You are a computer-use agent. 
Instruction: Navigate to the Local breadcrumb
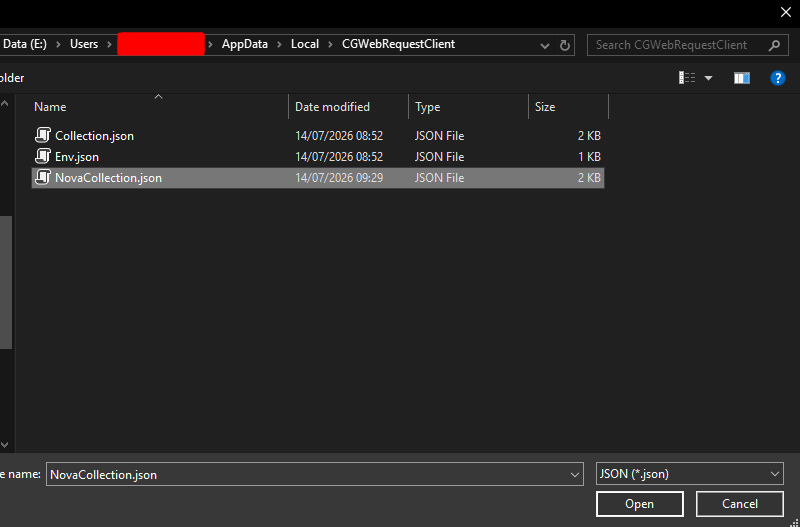(x=305, y=44)
